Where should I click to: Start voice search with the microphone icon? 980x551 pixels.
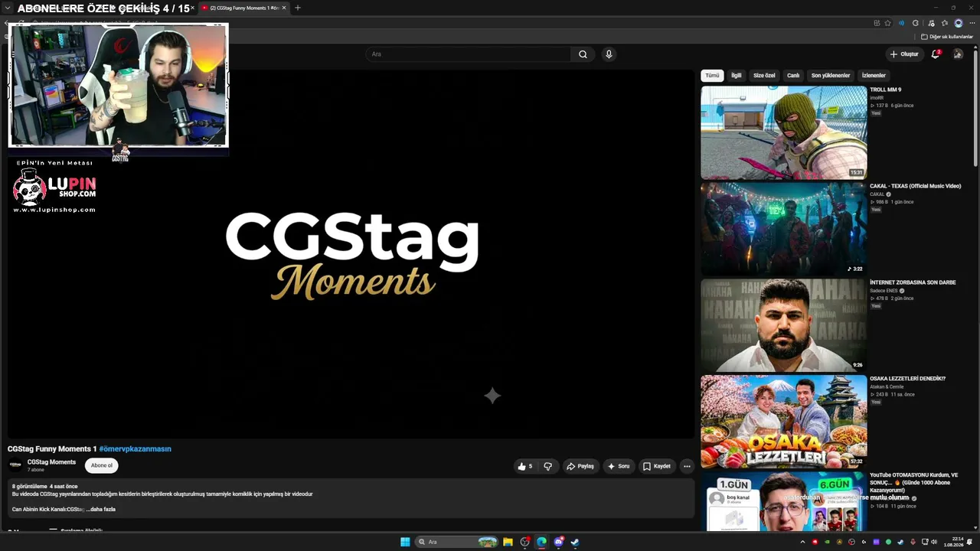point(609,54)
